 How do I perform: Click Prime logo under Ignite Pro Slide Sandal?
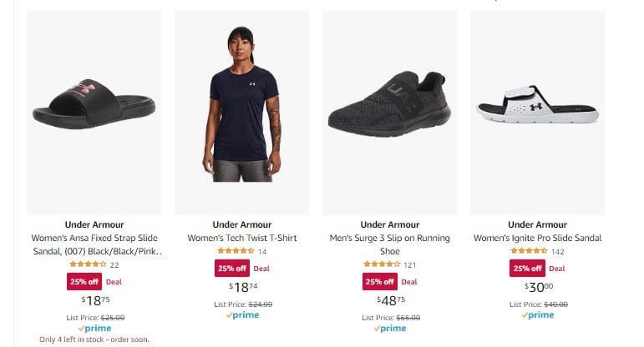click(538, 315)
